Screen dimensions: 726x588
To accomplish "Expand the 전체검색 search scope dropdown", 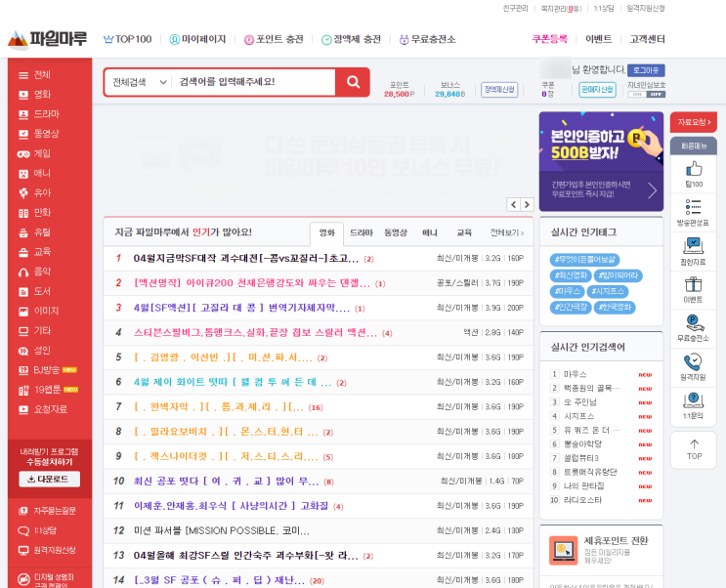I will pyautogui.click(x=139, y=82).
